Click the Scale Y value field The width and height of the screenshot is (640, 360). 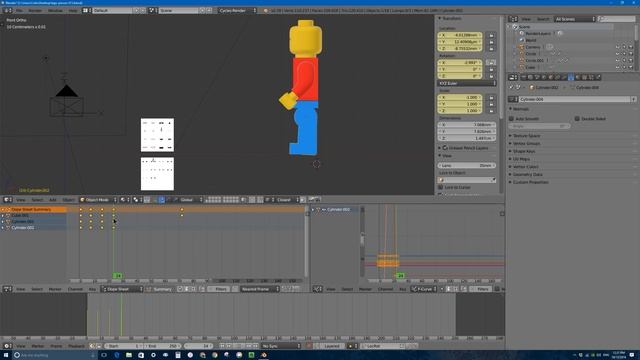460,104
